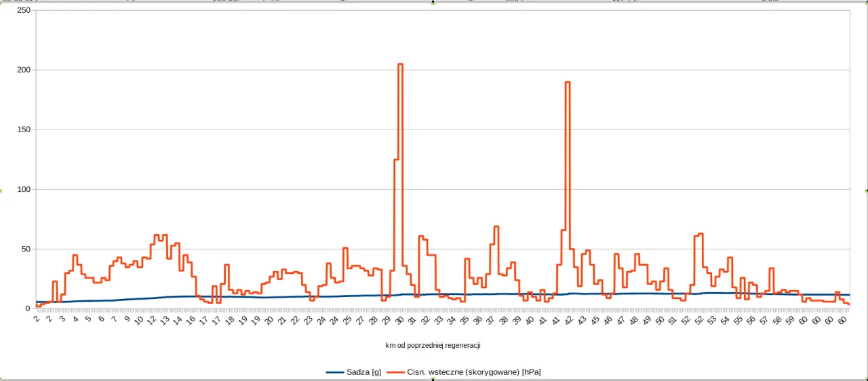The width and height of the screenshot is (868, 381).
Task: Click the X axis label '14'
Action: 178,320
